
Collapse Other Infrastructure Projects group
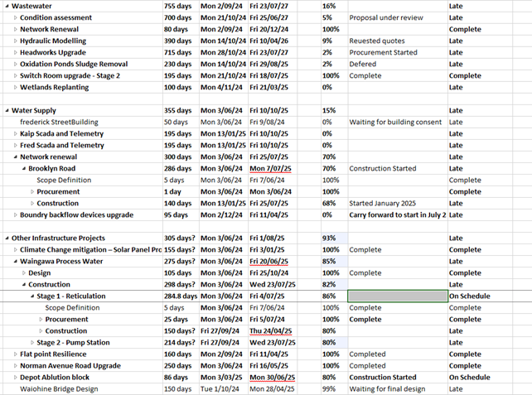pos(7,238)
